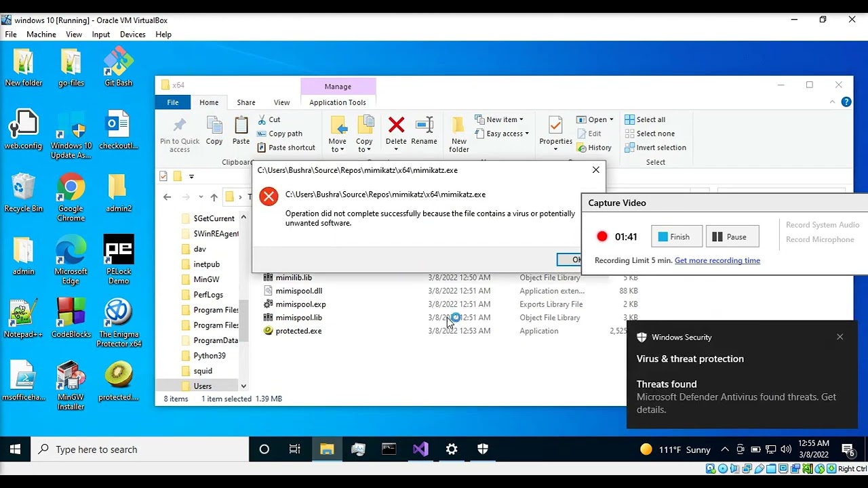Launch Google Chrome desktop shortcut

[71, 198]
